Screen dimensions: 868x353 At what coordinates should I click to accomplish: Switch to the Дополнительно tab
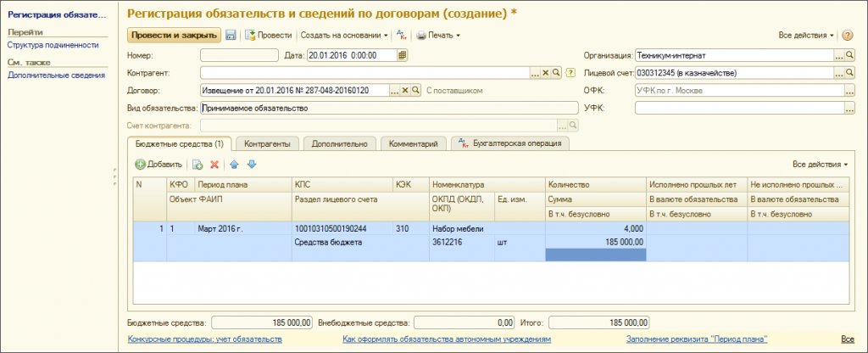[x=339, y=143]
